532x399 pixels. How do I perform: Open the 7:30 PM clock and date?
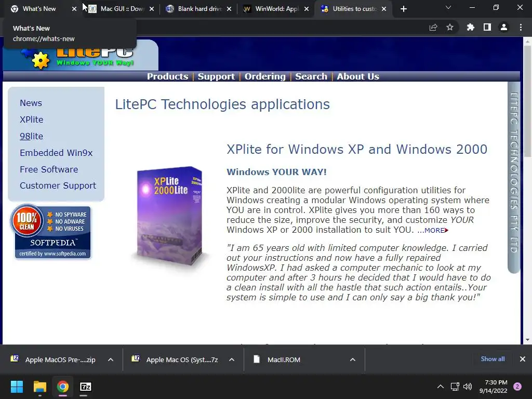494,387
